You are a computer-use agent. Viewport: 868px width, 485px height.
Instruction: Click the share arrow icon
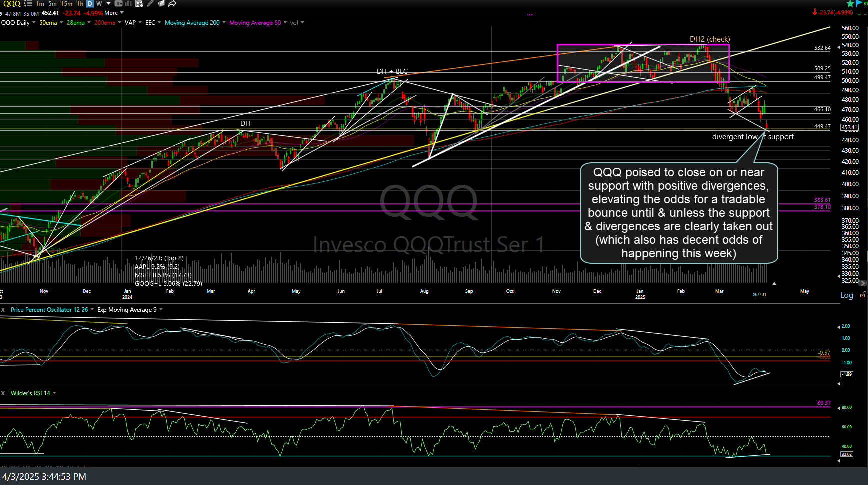(172, 4)
